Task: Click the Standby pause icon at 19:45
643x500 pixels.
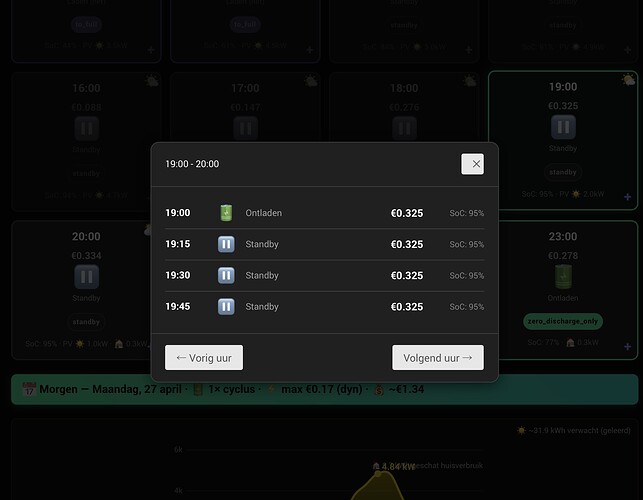Action: pos(226,306)
